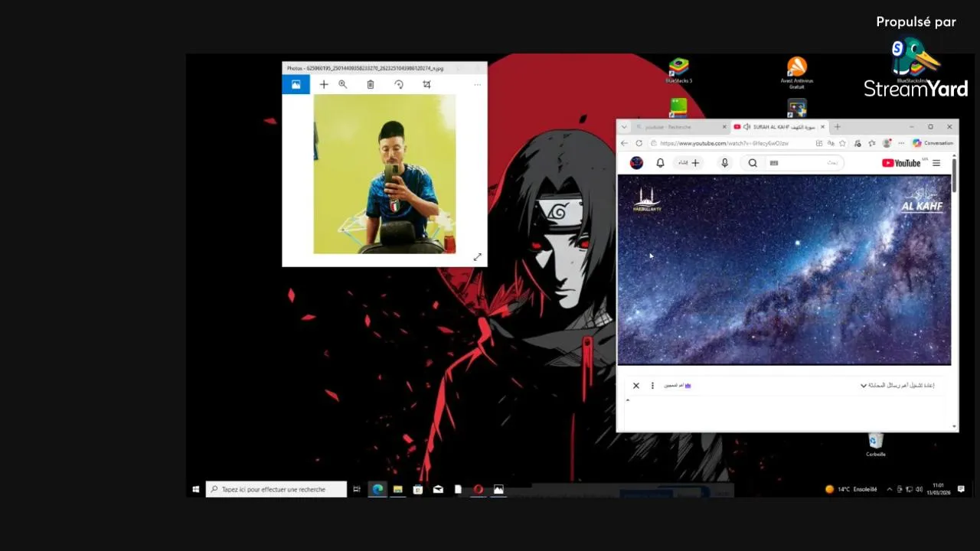Open the Mail taskbar icon
This screenshot has width=980, height=551.
tap(438, 489)
